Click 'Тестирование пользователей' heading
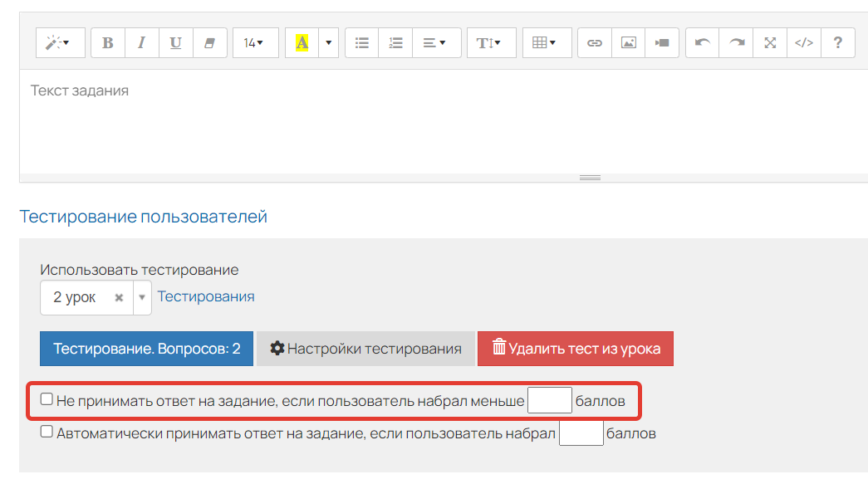868x479 pixels. [144, 217]
